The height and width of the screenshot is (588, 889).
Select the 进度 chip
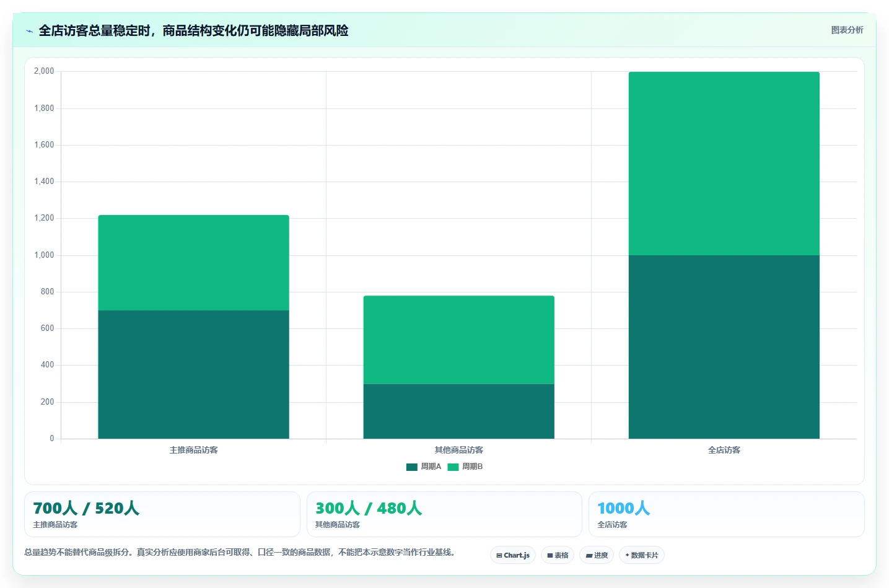(x=597, y=555)
